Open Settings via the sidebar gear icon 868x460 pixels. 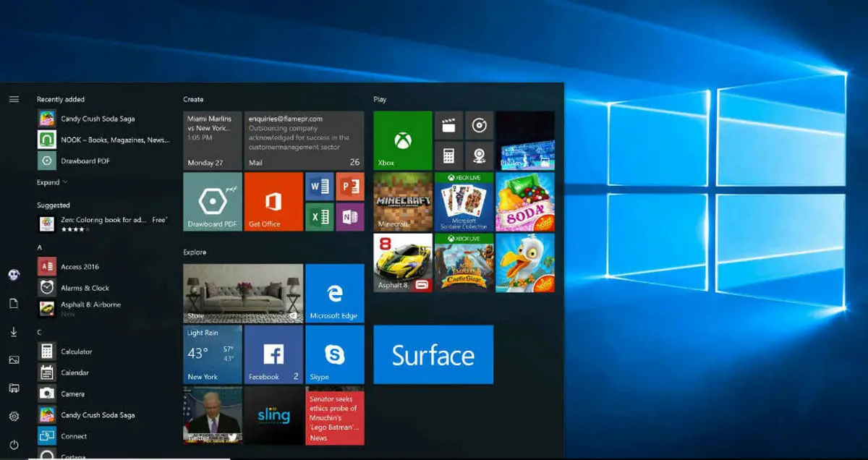[14, 417]
